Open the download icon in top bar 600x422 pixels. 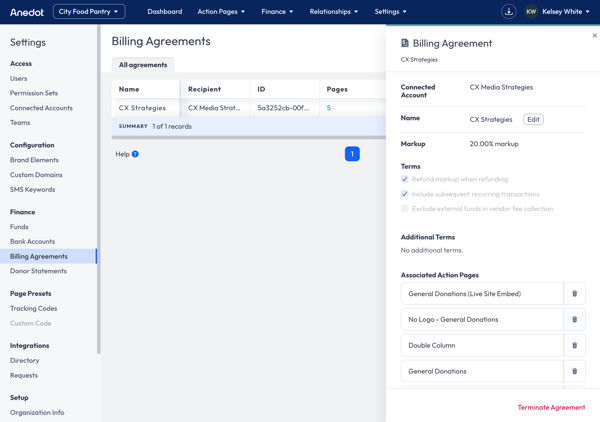509,11
